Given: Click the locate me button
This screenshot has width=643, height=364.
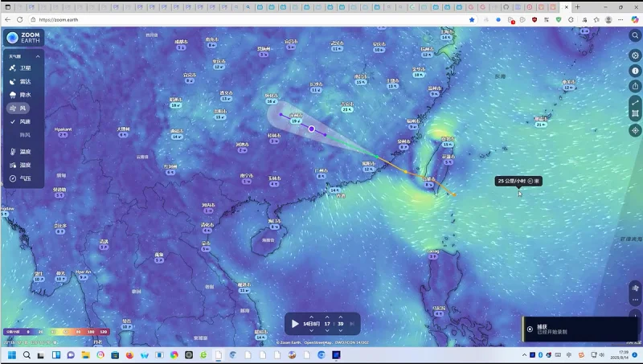Looking at the screenshot, I should coord(635,129).
